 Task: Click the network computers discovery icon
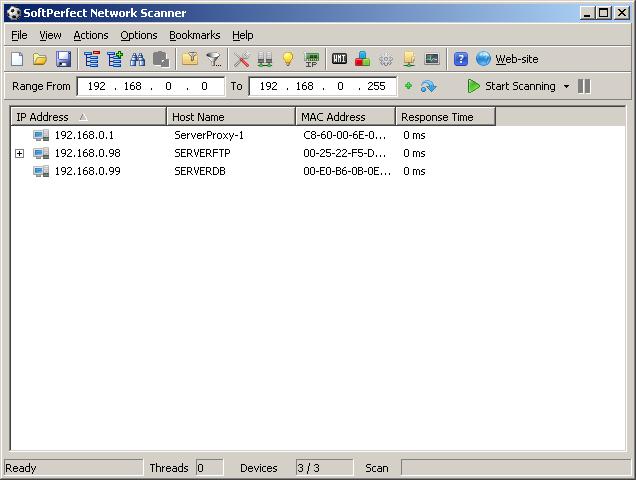(265, 59)
